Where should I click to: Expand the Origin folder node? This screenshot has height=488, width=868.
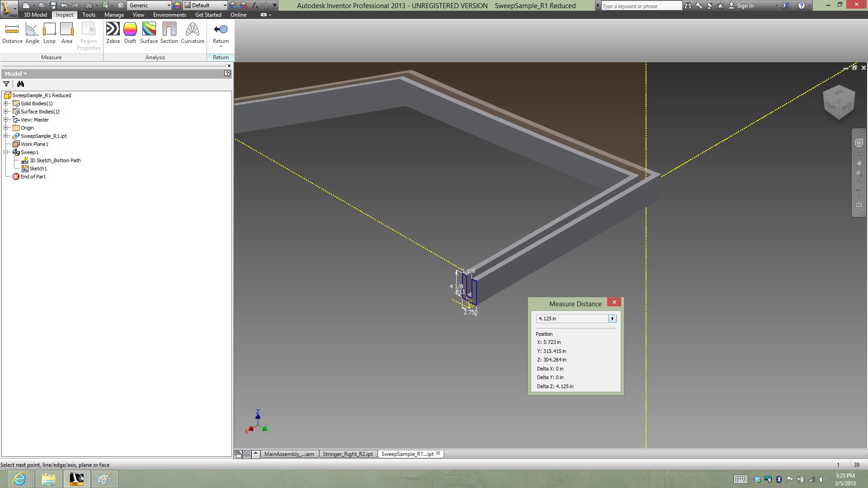pos(6,128)
